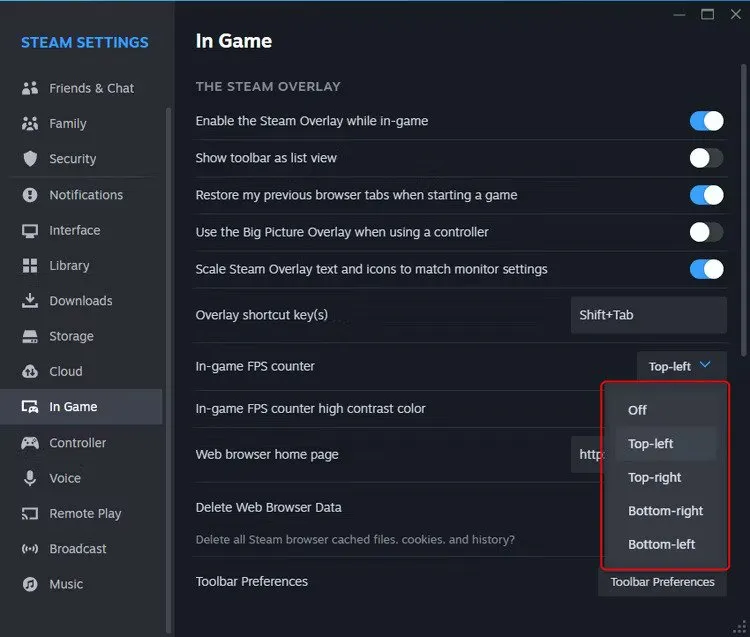Click the Security shield icon
The height and width of the screenshot is (637, 750).
click(x=30, y=159)
